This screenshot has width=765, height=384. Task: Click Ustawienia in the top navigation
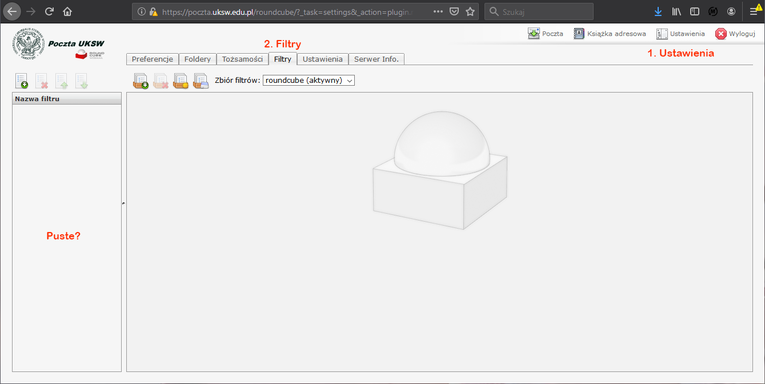[x=681, y=34]
